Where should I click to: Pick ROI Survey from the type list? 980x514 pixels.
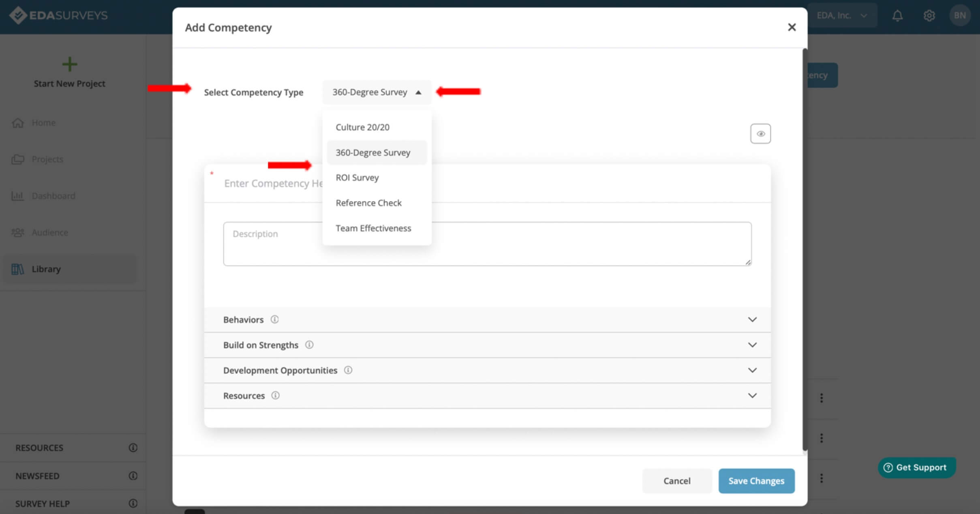tap(377, 178)
